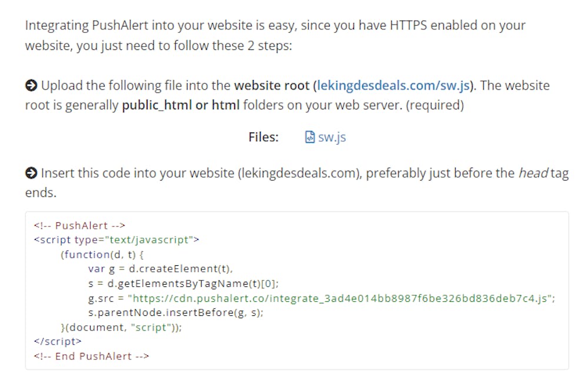Click the file icon beside sw.js
Image resolution: width=588 pixels, height=377 pixels.
point(310,137)
